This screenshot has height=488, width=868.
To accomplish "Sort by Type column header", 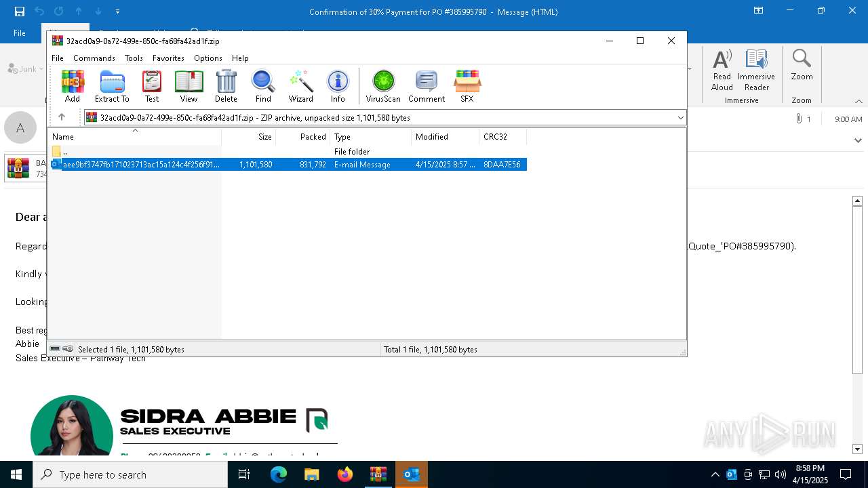I will 371,136.
